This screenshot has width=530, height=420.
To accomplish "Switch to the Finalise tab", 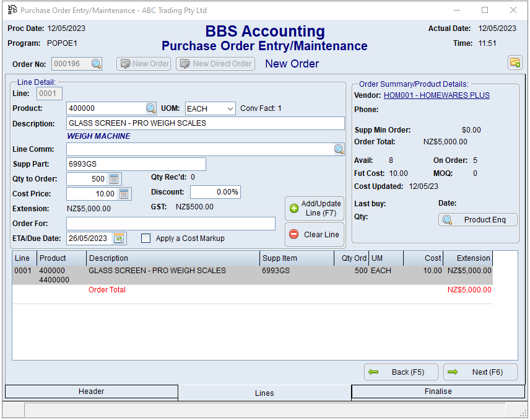I will point(438,392).
